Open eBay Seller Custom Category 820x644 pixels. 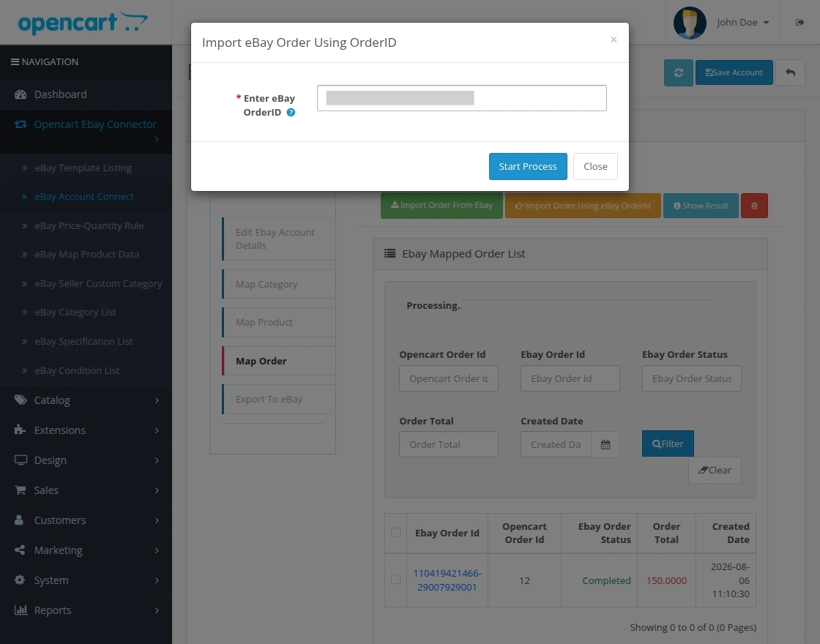click(98, 284)
